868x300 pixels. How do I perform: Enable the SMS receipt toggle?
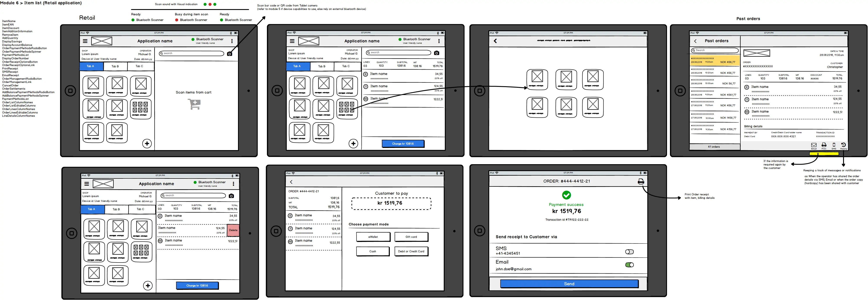(x=629, y=252)
